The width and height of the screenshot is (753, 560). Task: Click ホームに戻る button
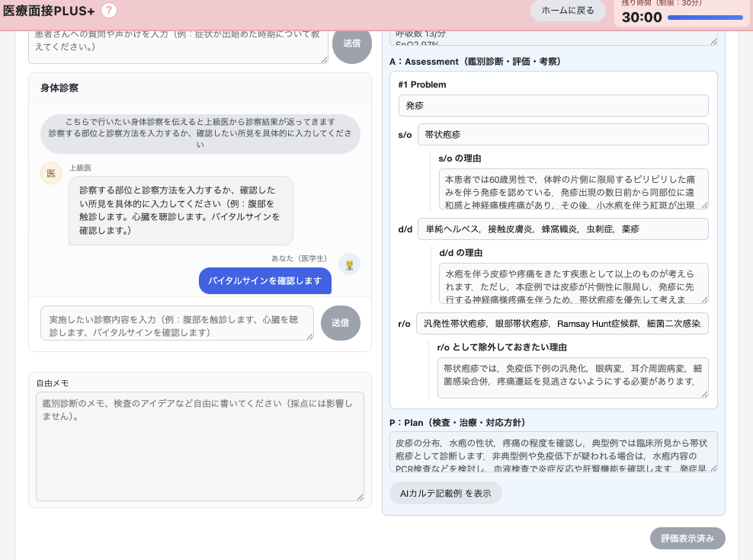click(x=568, y=10)
